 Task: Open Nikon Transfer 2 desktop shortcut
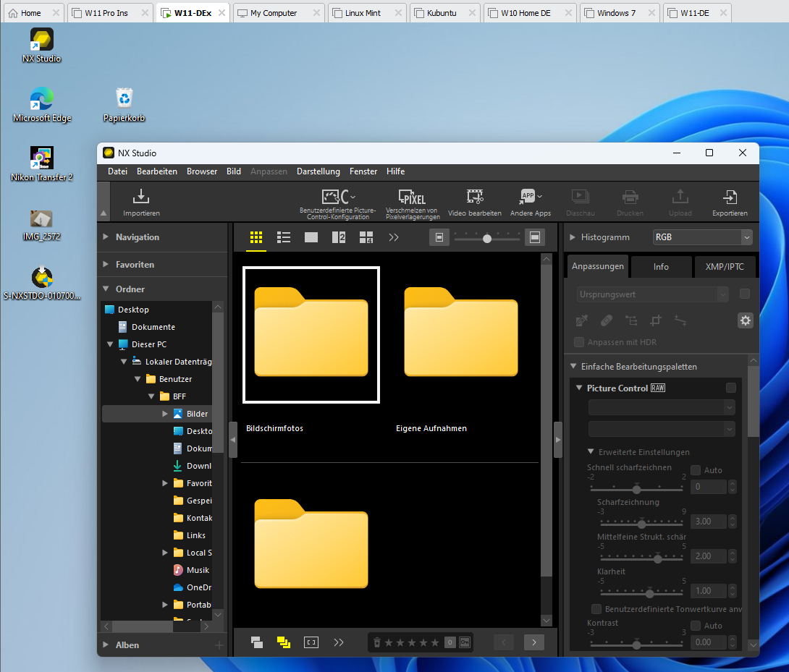point(42,164)
